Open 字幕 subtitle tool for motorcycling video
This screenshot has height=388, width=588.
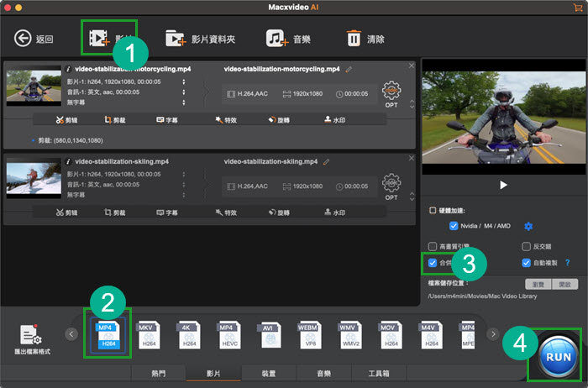167,120
